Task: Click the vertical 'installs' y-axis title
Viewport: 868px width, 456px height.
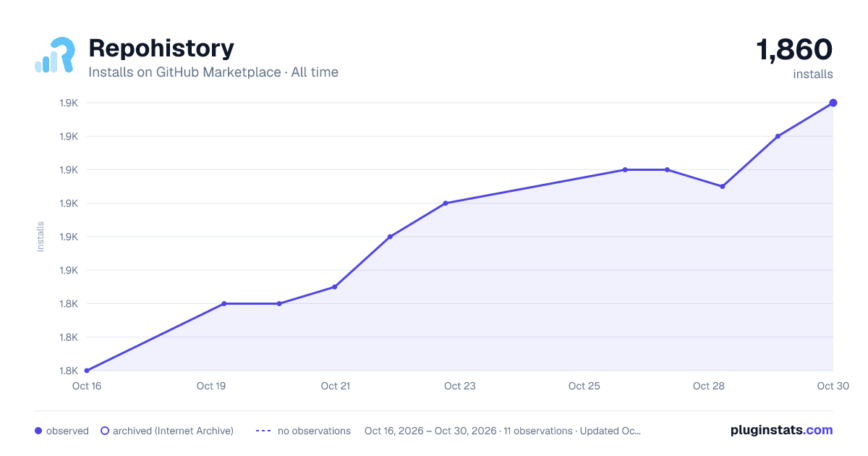Action: tap(41, 237)
